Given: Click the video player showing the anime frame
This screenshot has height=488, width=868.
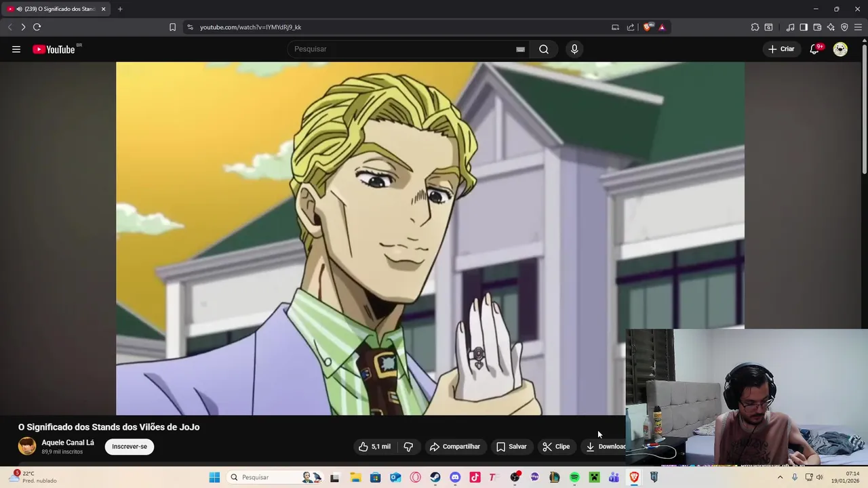Looking at the screenshot, I should click(x=430, y=239).
